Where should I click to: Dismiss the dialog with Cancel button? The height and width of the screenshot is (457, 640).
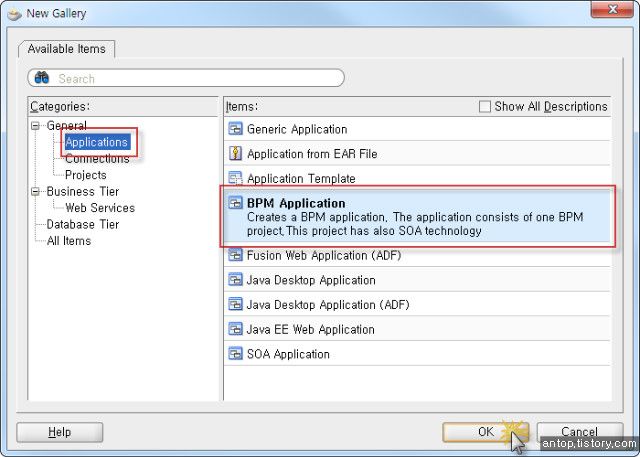580,432
